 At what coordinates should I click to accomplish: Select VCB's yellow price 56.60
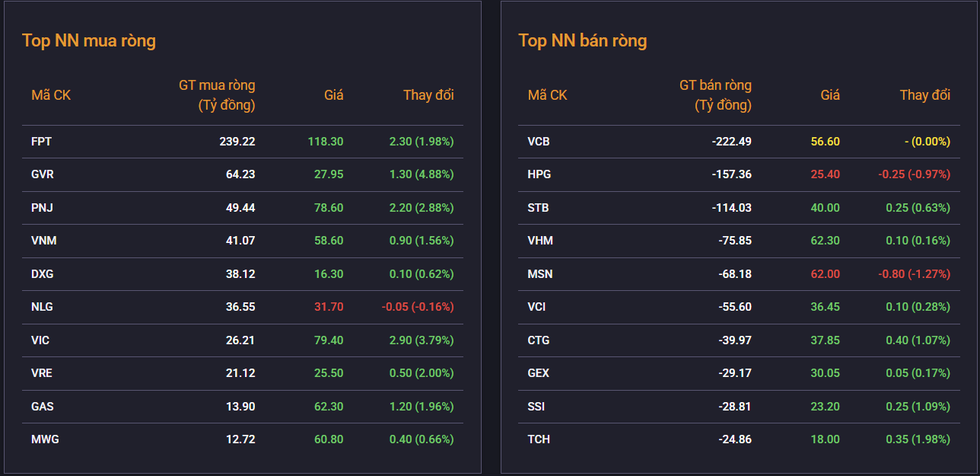[x=825, y=142]
